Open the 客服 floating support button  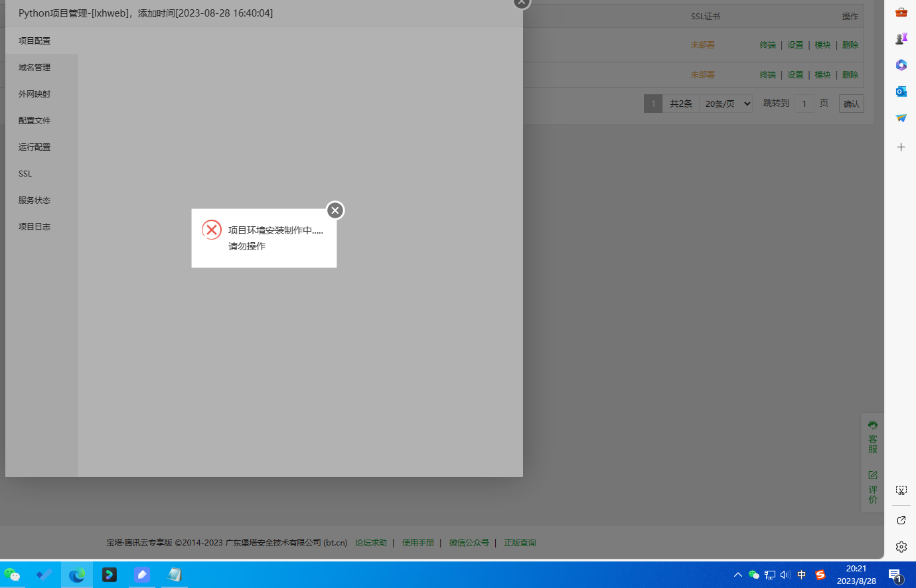pyautogui.click(x=873, y=437)
